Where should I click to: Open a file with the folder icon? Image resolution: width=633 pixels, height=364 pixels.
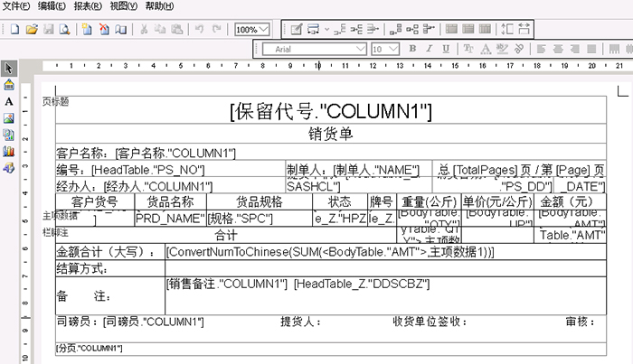point(32,29)
